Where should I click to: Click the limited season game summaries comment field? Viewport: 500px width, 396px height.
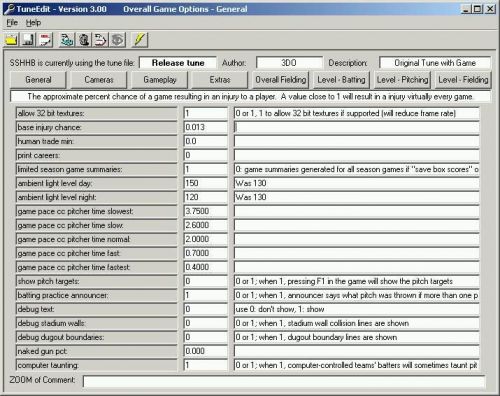click(357, 169)
